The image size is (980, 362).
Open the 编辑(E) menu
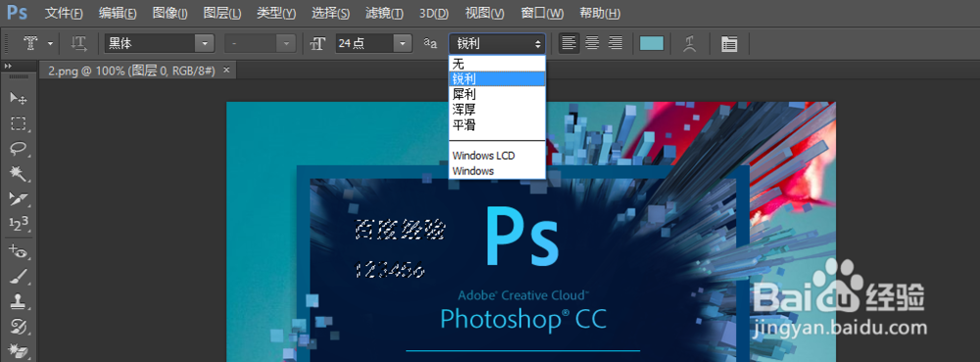point(118,13)
